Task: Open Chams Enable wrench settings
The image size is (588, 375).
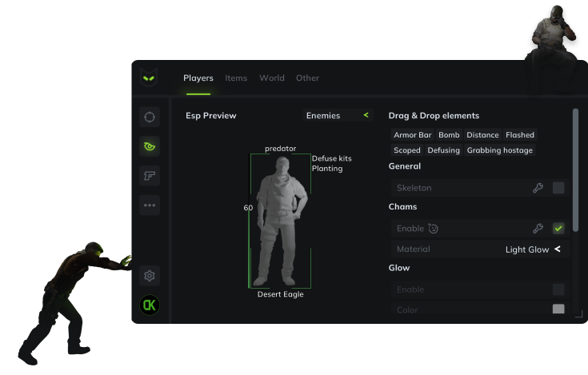Action: click(x=538, y=228)
